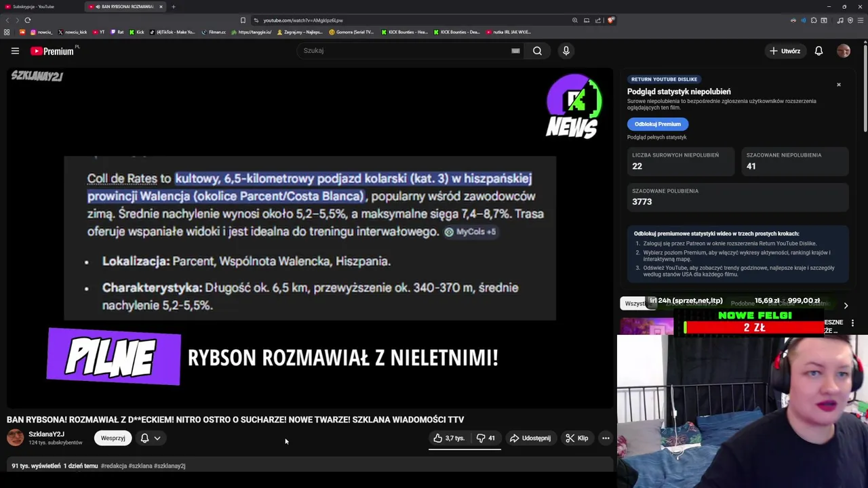
Task: Click the Brave shields lion icon
Action: [610, 20]
